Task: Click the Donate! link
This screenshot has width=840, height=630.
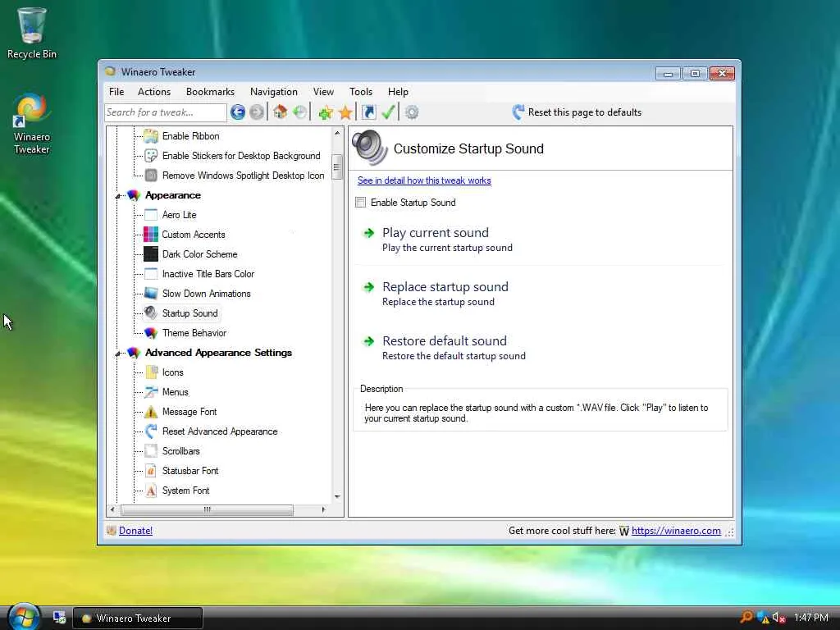Action: pos(135,531)
